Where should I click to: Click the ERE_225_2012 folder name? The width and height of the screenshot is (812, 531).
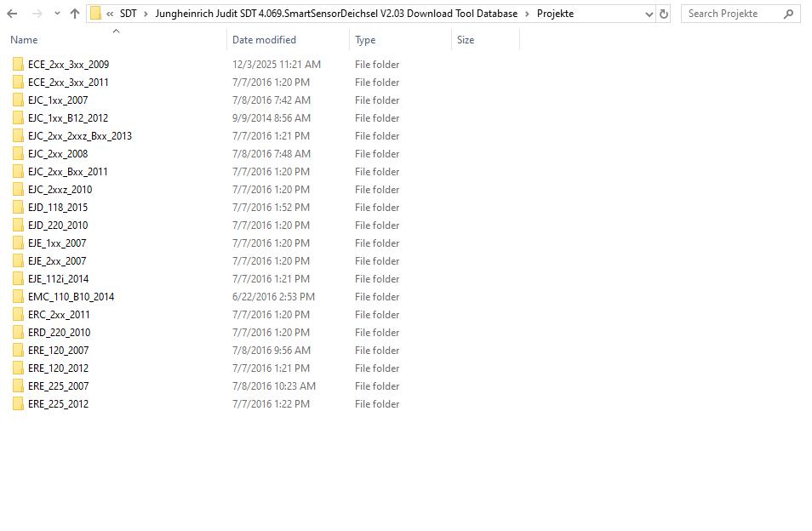pyautogui.click(x=58, y=404)
